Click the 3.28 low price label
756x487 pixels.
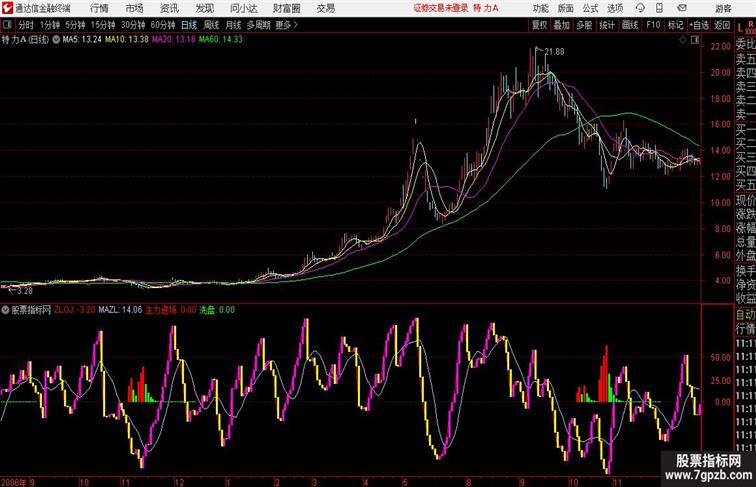[25, 291]
